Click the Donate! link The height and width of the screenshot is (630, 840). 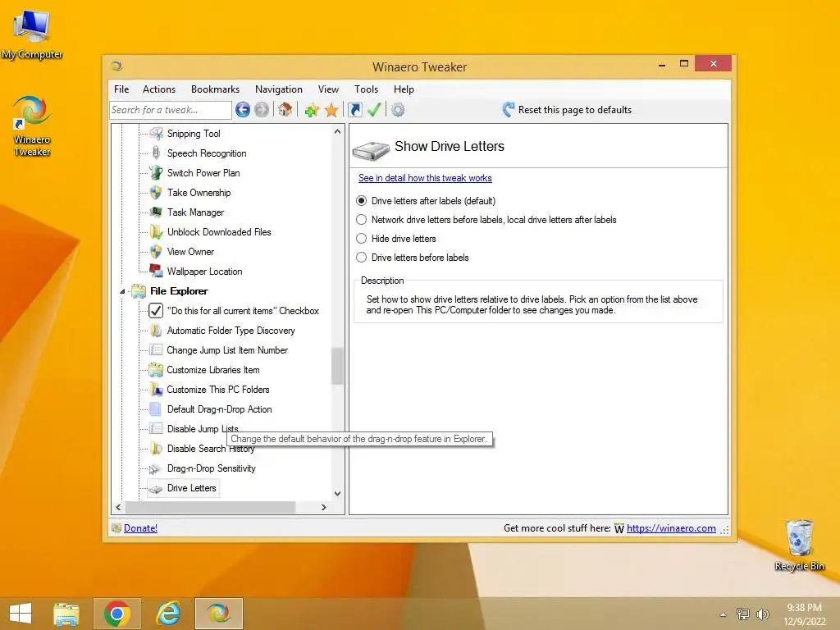pyautogui.click(x=140, y=528)
